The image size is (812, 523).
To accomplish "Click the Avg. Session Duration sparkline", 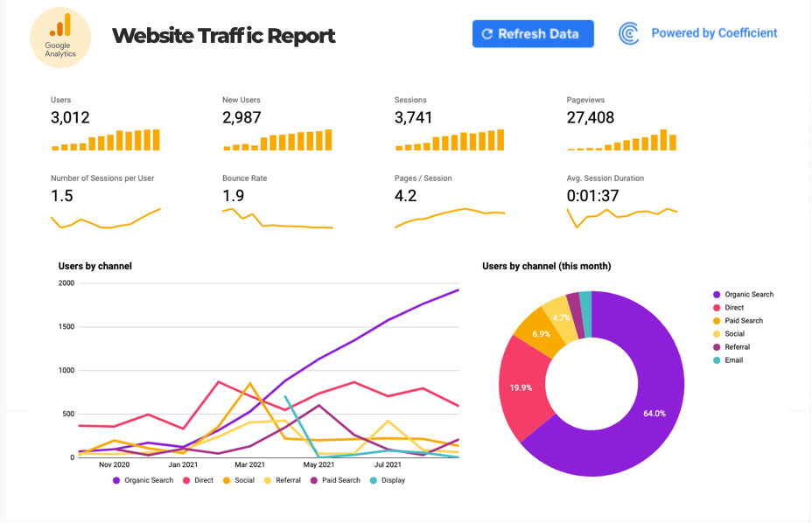I will 621,216.
